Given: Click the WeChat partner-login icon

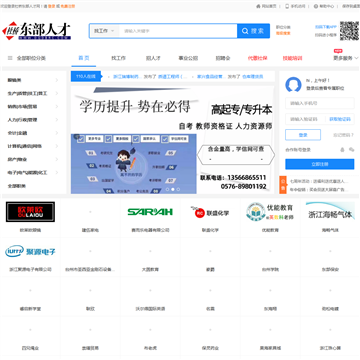Looking at the screenshot, I should (x=351, y=150).
